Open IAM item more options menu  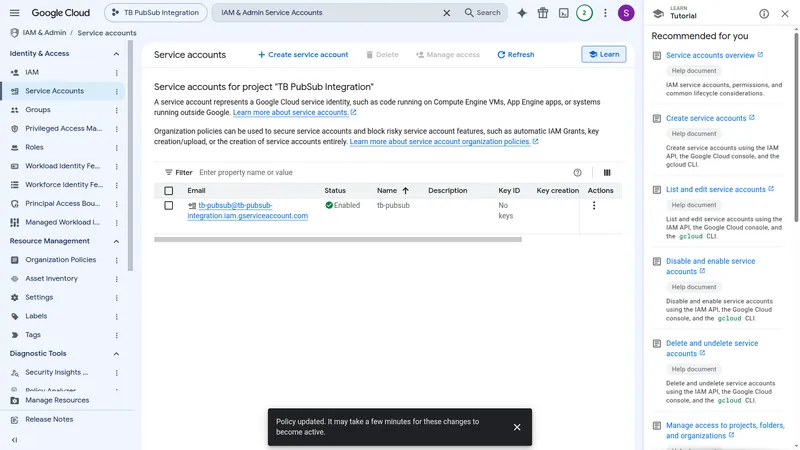click(116, 73)
